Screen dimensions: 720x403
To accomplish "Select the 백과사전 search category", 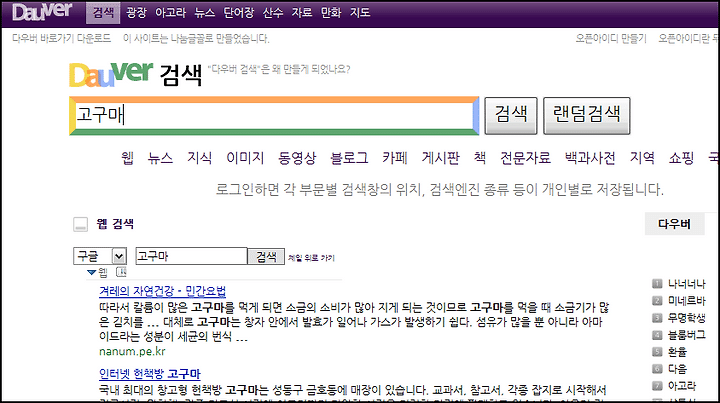I will click(x=590, y=158).
